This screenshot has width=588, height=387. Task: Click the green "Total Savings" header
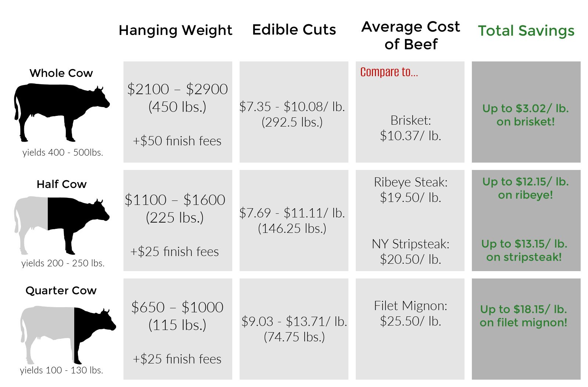pyautogui.click(x=526, y=31)
